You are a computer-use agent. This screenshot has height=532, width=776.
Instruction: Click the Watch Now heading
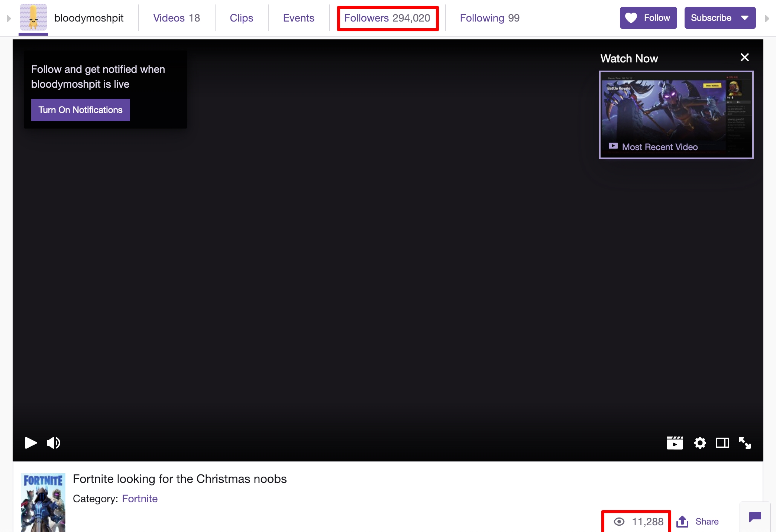tap(629, 59)
